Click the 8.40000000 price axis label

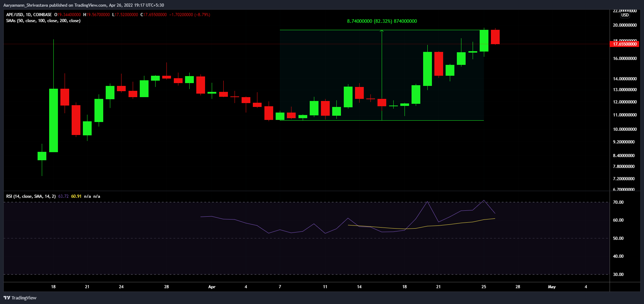coord(624,156)
